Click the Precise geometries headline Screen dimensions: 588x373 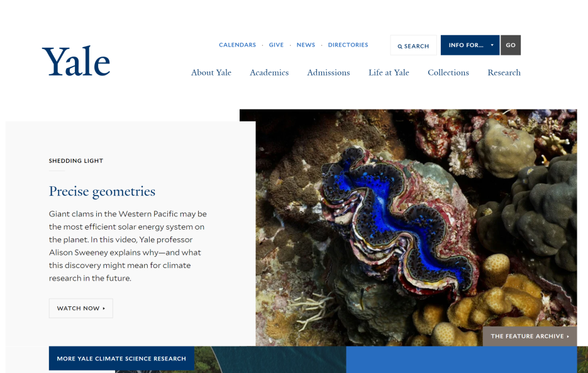point(102,191)
